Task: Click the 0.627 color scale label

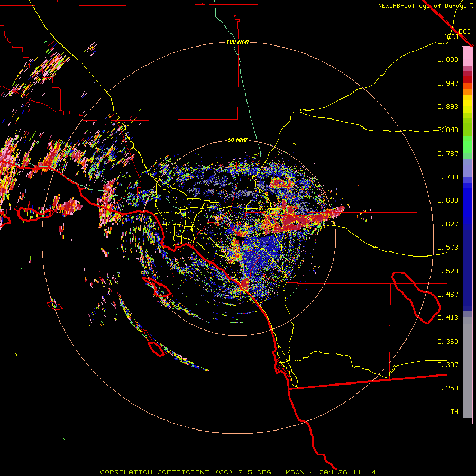Action: point(448,224)
